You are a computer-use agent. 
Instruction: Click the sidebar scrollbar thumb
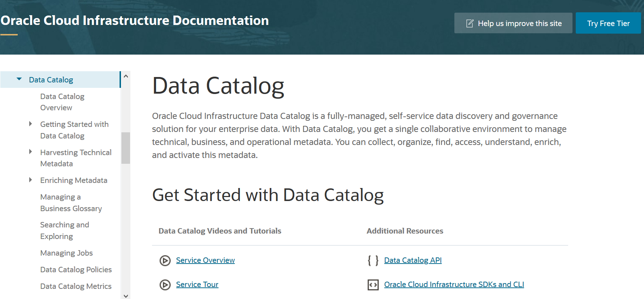click(126, 148)
